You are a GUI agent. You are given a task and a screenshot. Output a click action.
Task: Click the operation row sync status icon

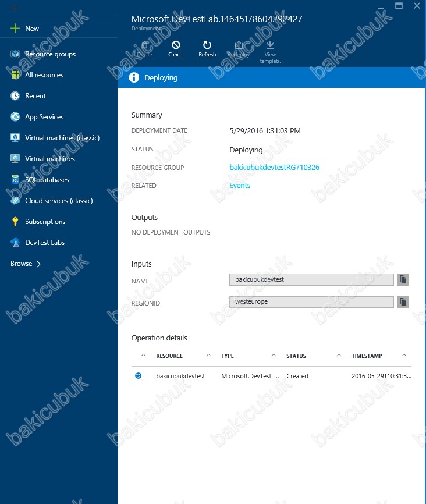tap(139, 376)
